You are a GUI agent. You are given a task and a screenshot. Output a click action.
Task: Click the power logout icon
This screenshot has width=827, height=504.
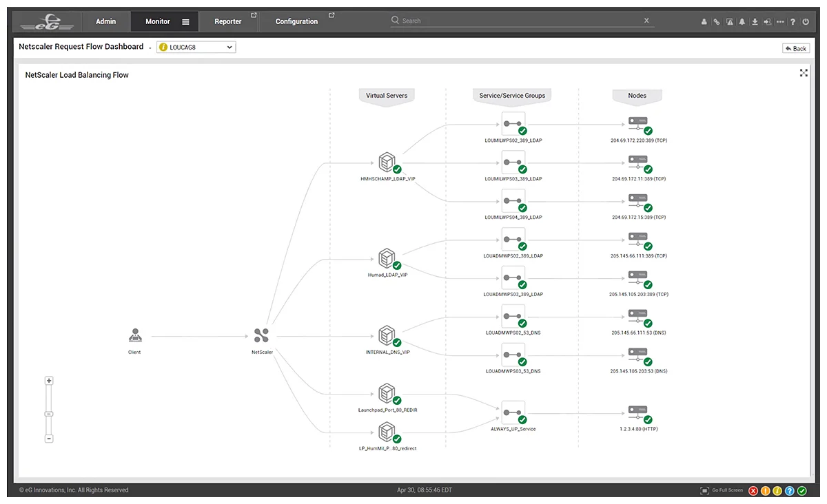click(x=806, y=21)
